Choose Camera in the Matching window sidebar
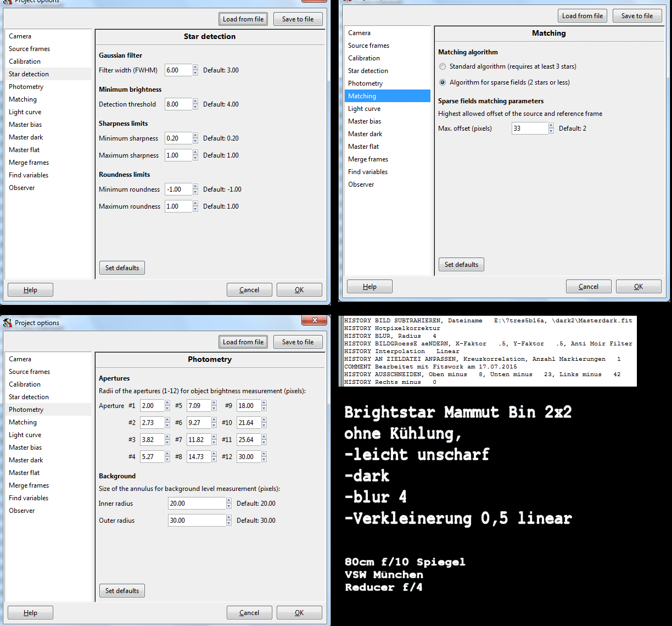Viewport: 672px width, 626px height. (x=359, y=33)
